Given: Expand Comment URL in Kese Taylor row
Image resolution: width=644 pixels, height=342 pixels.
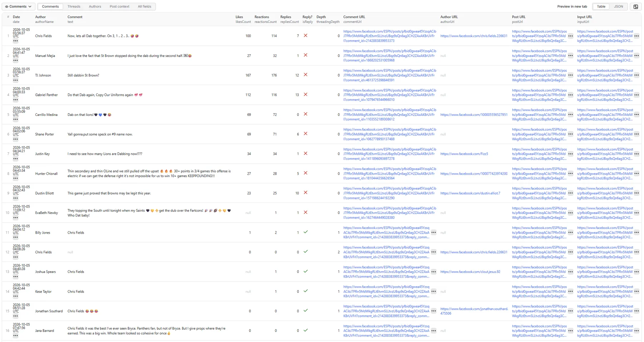Looking at the screenshot, I should (433, 292).
